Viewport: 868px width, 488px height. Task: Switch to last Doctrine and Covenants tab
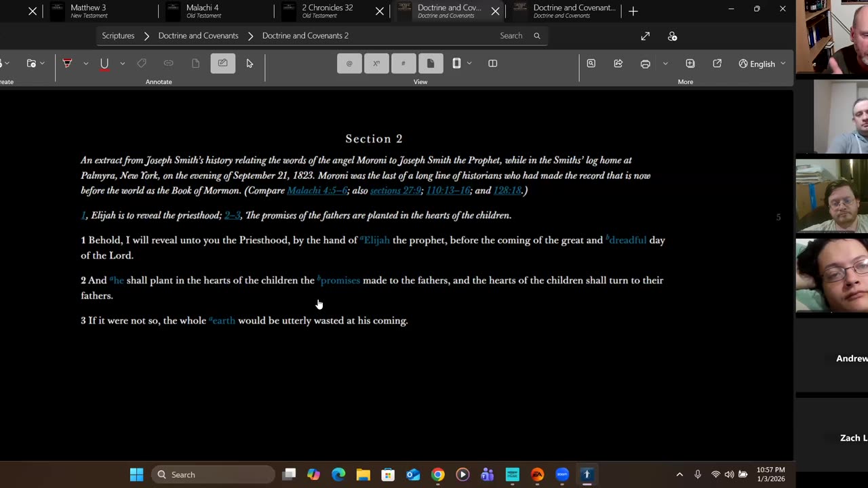tap(566, 11)
